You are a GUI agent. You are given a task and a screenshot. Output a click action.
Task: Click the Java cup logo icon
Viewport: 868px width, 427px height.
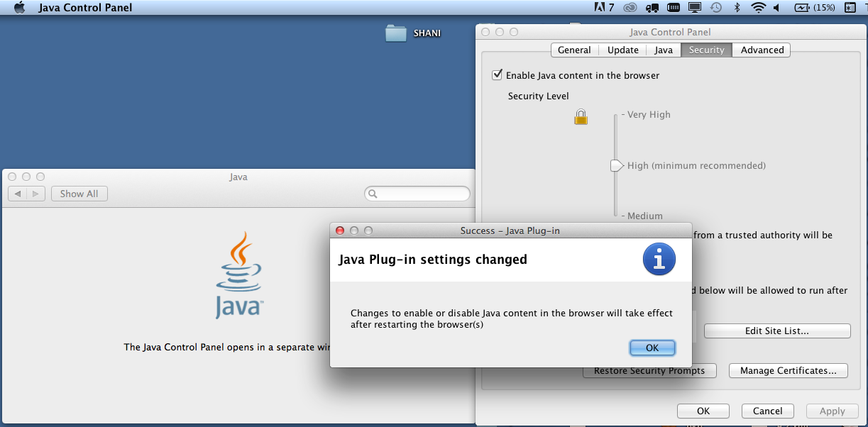click(237, 277)
